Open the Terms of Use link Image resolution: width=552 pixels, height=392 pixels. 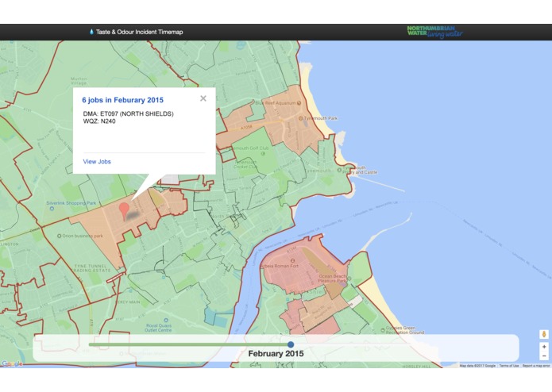[508, 366]
